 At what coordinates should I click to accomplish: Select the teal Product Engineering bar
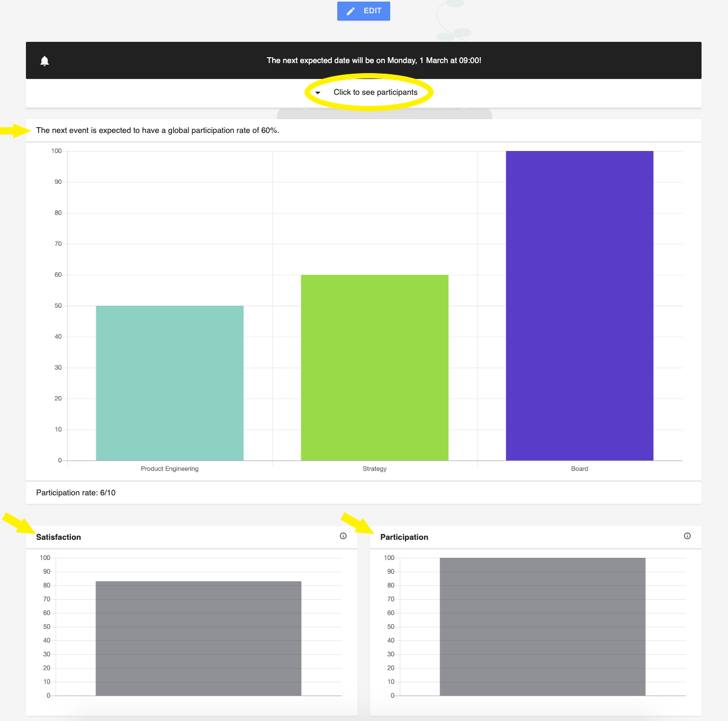pos(169,383)
